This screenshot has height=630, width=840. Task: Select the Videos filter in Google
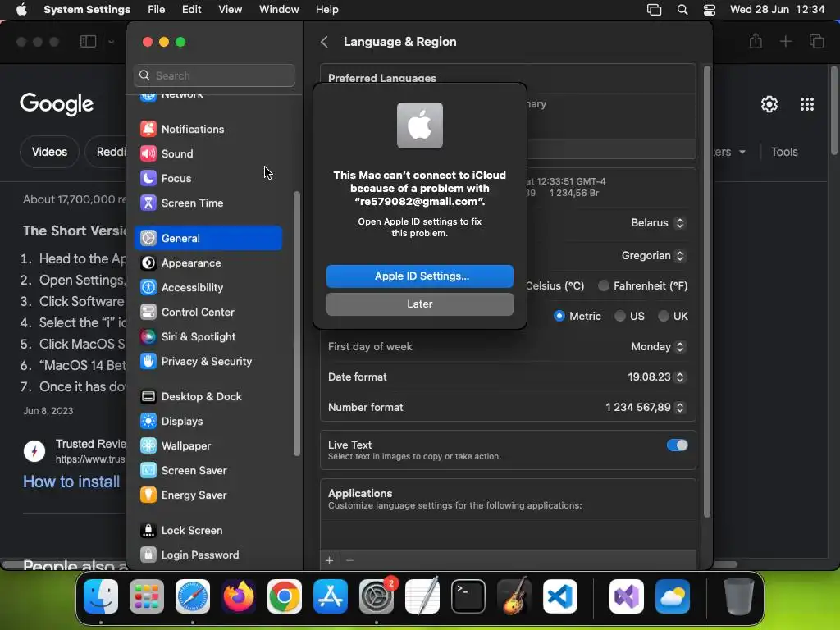pos(49,152)
